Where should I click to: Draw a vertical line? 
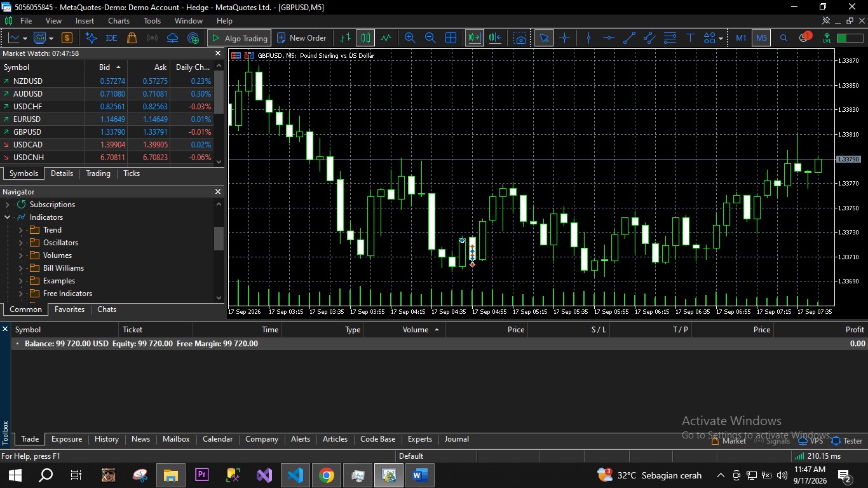click(588, 38)
